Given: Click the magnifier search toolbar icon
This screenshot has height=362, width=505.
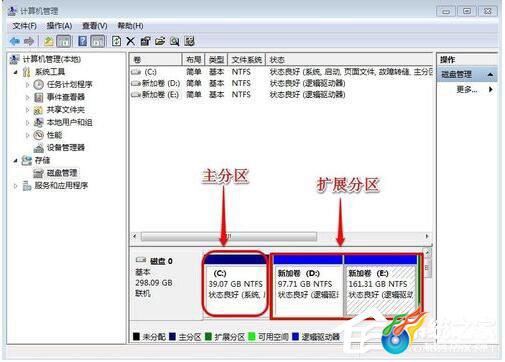Looking at the screenshot, I should [174, 41].
